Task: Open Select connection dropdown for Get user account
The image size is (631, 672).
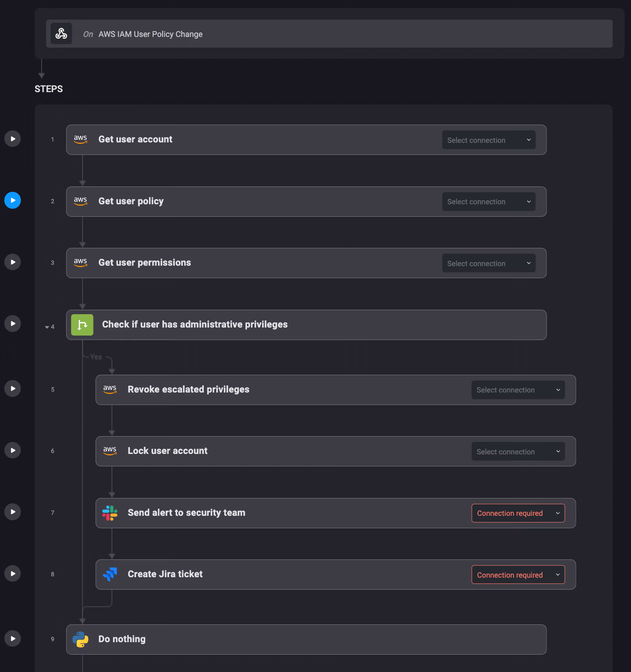Action: (489, 140)
